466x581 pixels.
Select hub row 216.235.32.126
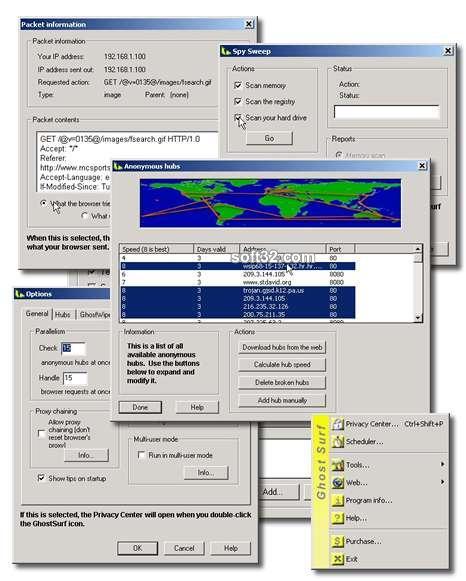(237, 306)
